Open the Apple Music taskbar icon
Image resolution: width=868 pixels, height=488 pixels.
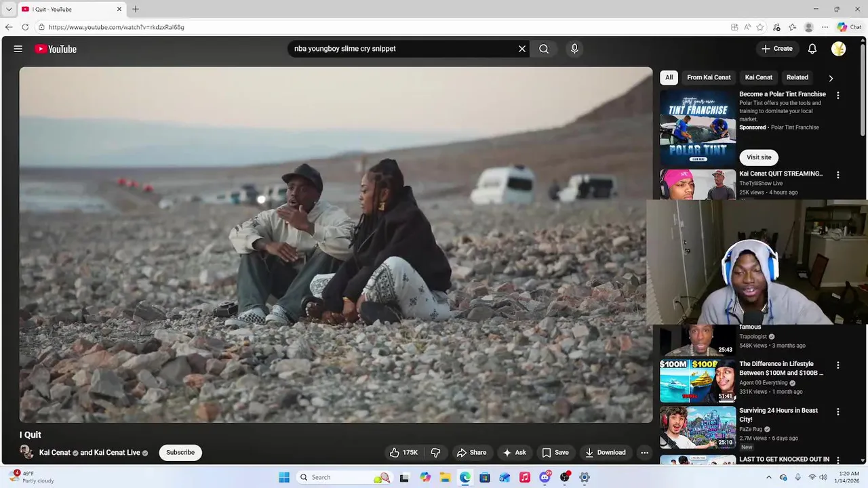tap(524, 477)
